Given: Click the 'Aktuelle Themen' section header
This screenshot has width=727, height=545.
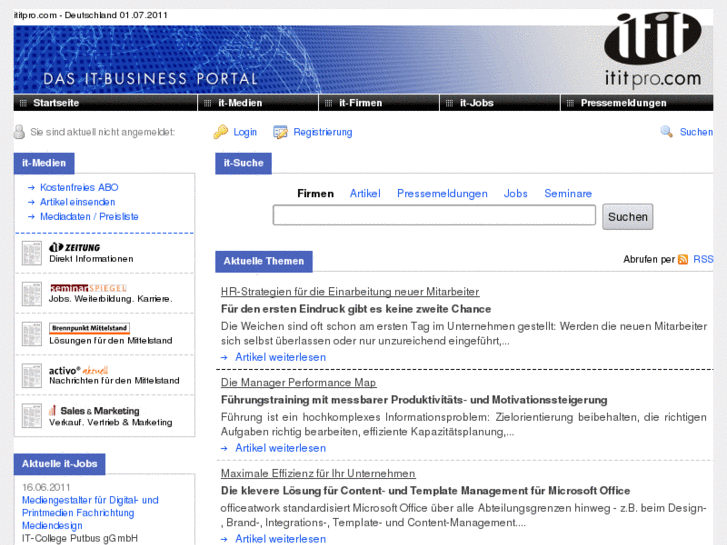Looking at the screenshot, I should click(x=264, y=262).
